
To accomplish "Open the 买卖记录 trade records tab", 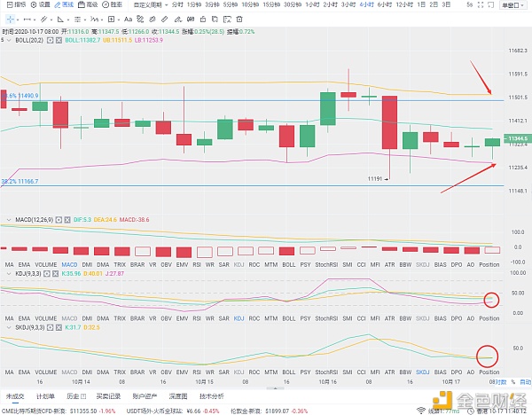I will click(x=108, y=396).
